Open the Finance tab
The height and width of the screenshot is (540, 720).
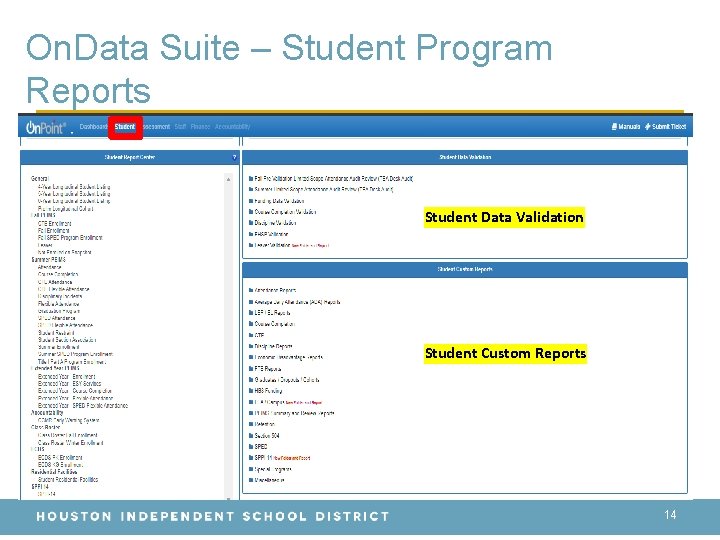200,127
